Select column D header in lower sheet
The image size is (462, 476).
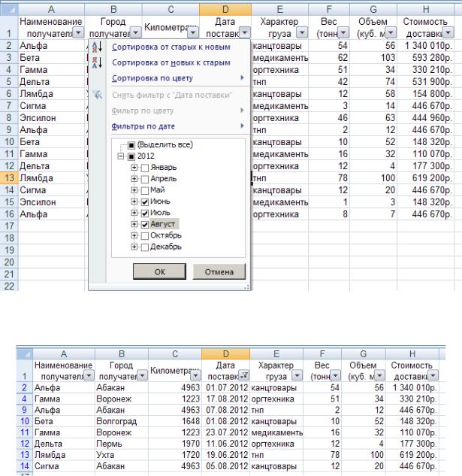pyautogui.click(x=225, y=354)
